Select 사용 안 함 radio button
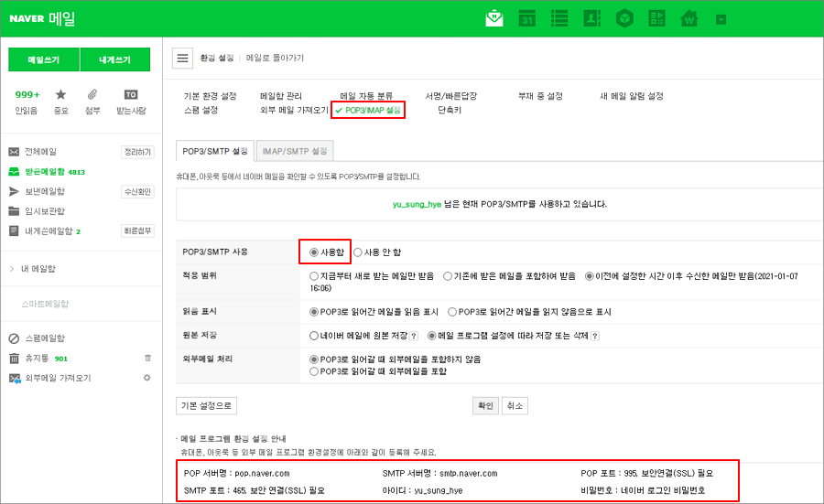 pyautogui.click(x=358, y=252)
